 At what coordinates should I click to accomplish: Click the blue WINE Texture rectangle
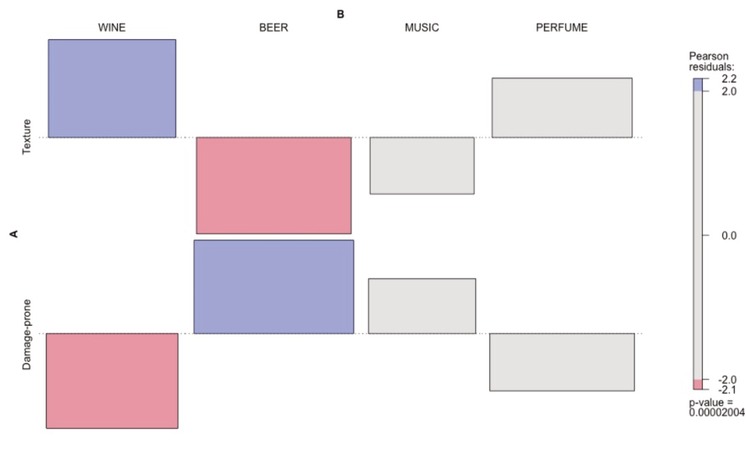(x=111, y=88)
